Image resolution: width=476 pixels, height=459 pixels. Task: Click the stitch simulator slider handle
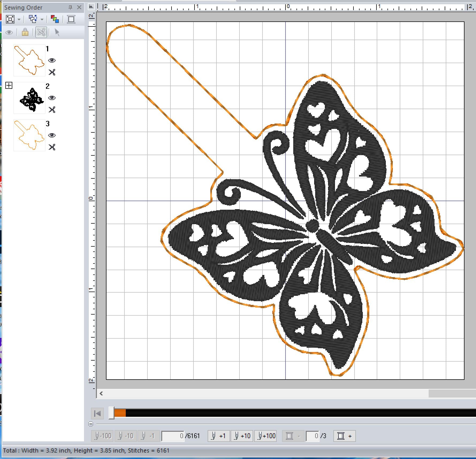112,413
